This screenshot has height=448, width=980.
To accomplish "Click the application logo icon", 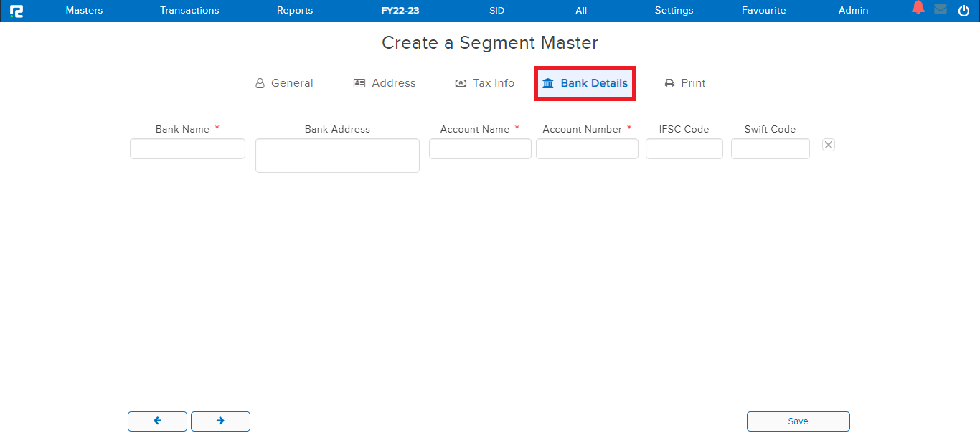I will pos(17,10).
